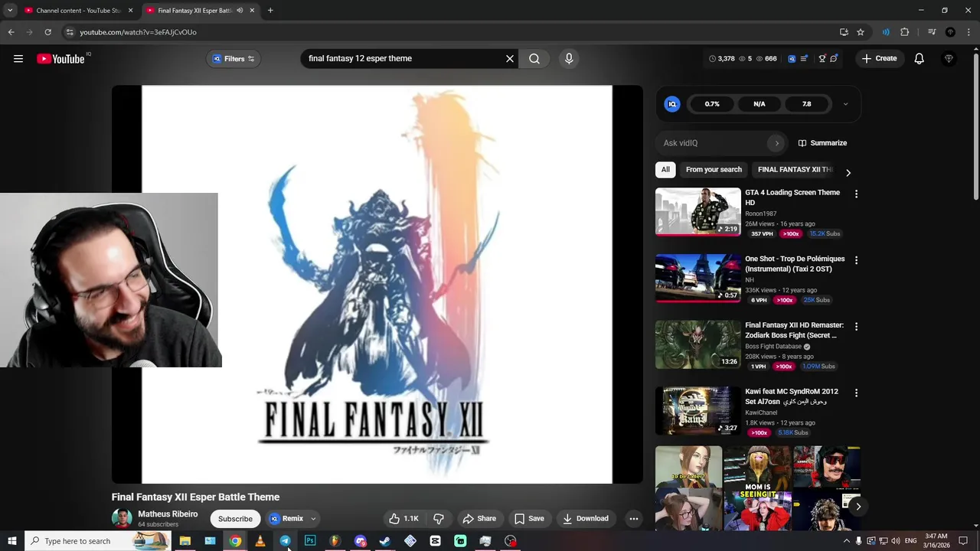Viewport: 980px width, 551px height.
Task: Save the video to a playlist
Action: [x=529, y=519]
